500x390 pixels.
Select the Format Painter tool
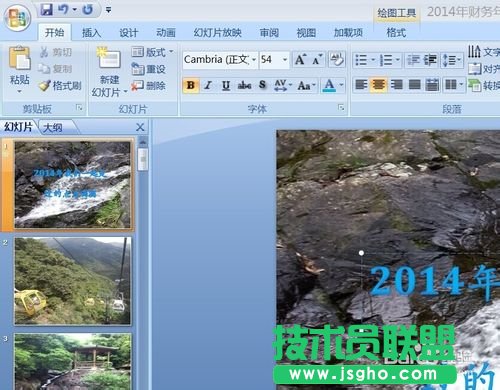(60, 86)
